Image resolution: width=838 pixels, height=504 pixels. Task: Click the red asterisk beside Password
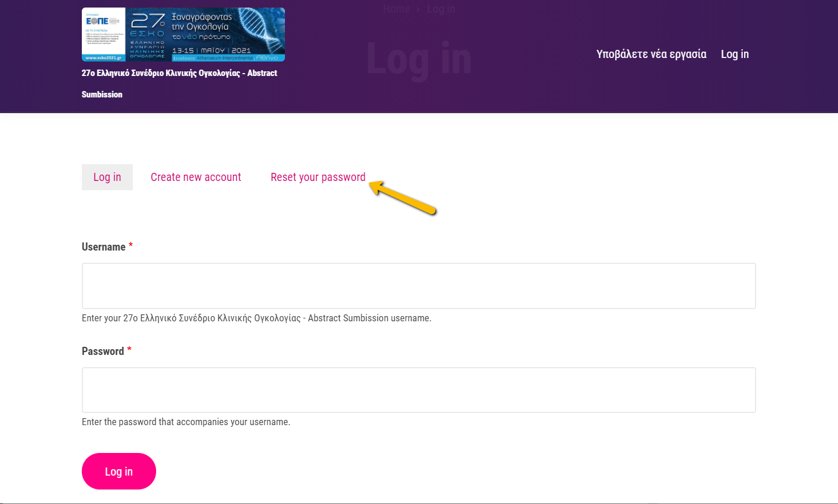coord(129,350)
